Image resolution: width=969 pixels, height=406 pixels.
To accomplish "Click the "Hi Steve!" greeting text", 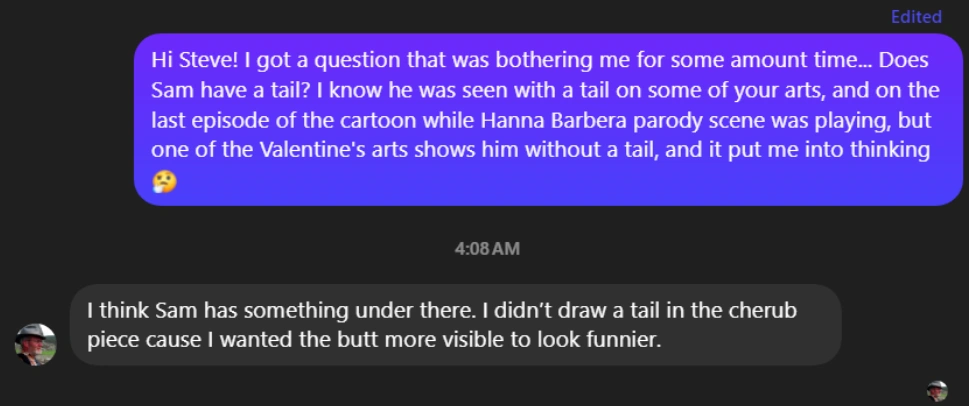I will [192, 61].
